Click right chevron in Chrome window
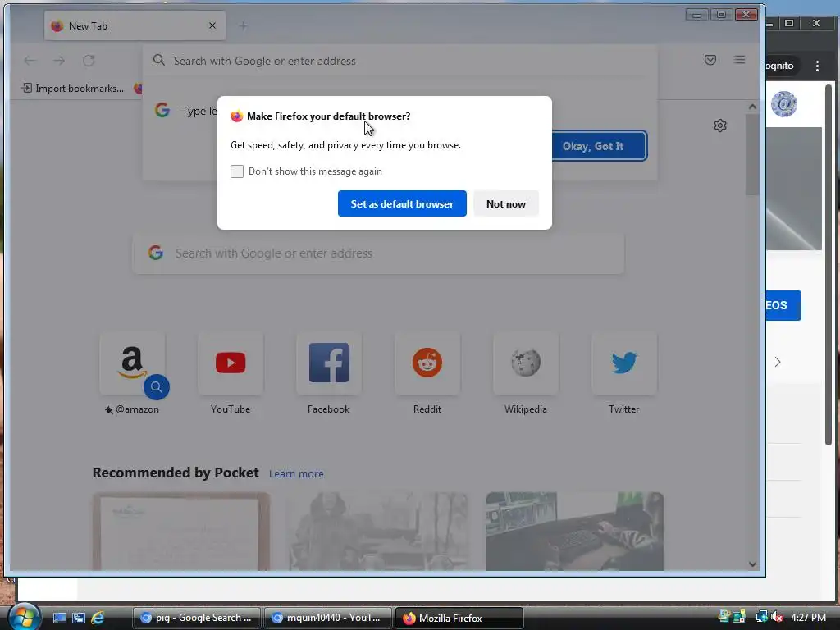This screenshot has width=840, height=630. (x=778, y=362)
